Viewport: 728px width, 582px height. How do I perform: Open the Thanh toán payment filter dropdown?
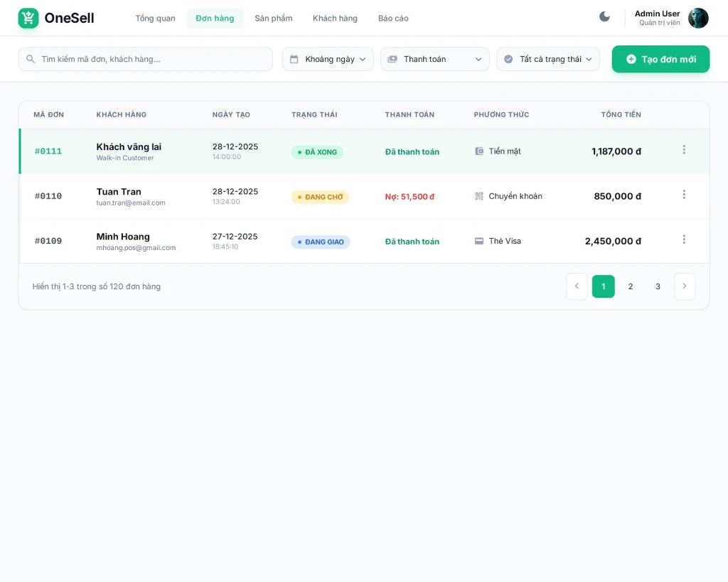[435, 59]
